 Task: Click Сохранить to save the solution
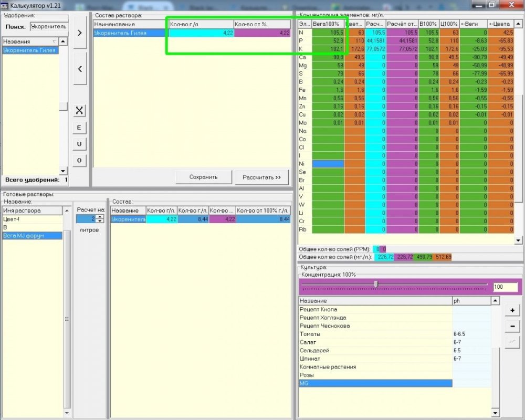tap(204, 177)
